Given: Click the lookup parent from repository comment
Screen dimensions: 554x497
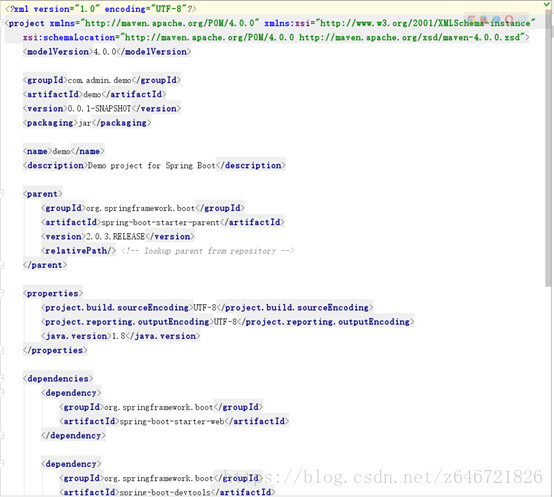Looking at the screenshot, I should click(x=208, y=251).
